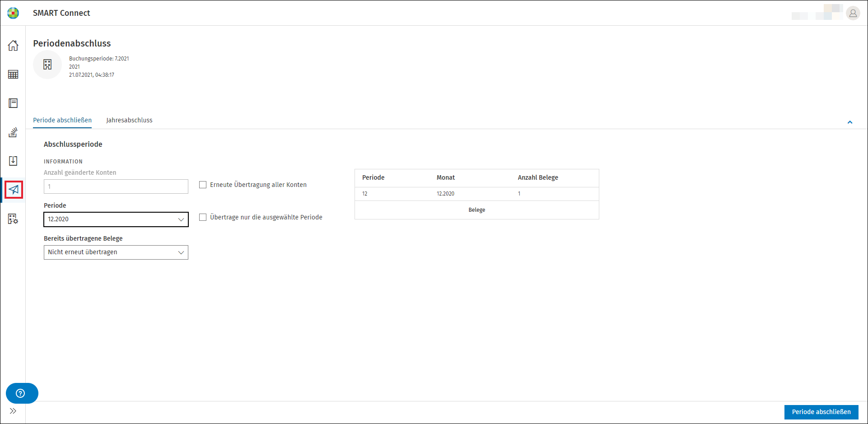Open the user profile avatar
The height and width of the screenshot is (424, 868).
pos(853,13)
